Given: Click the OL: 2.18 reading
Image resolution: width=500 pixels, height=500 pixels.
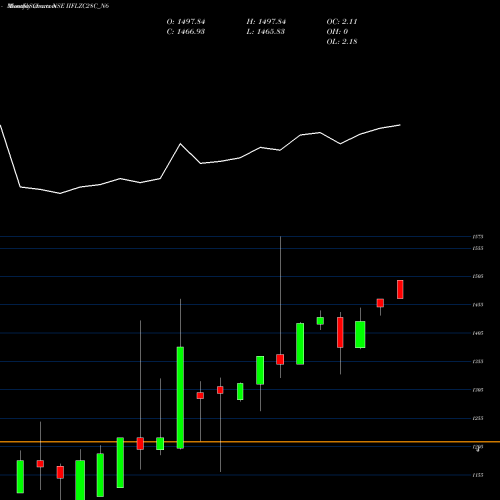Looking at the screenshot, I should 342,42.
